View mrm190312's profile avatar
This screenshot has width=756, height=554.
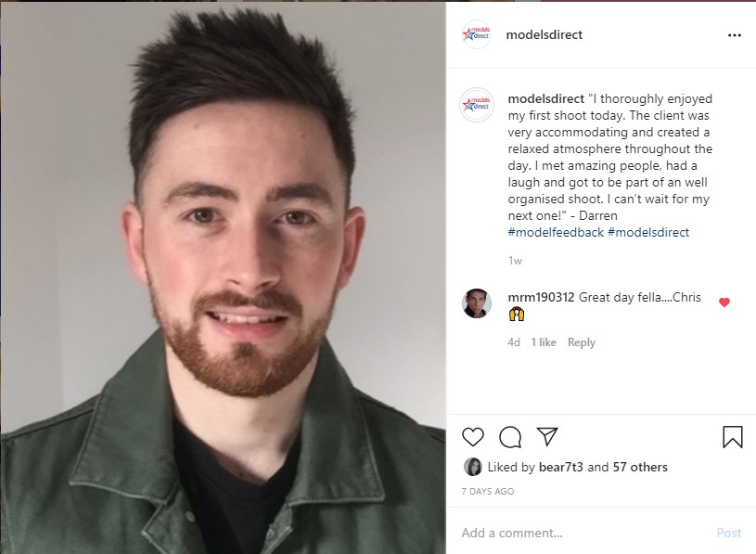coord(477,303)
